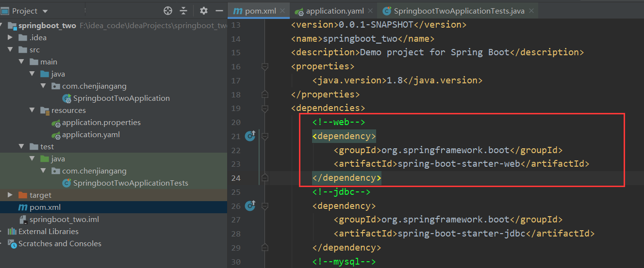Collapse the main folder
Viewport: 644px width, 268px height.
click(21, 62)
